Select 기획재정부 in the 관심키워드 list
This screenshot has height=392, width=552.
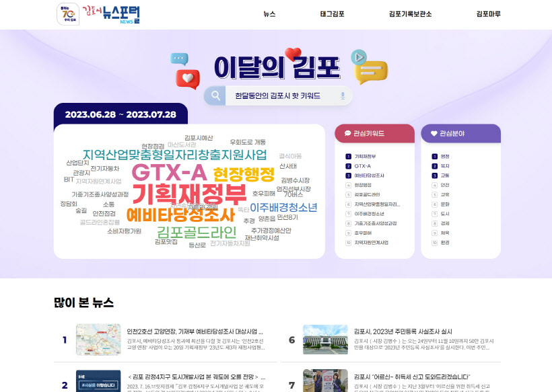pos(365,156)
